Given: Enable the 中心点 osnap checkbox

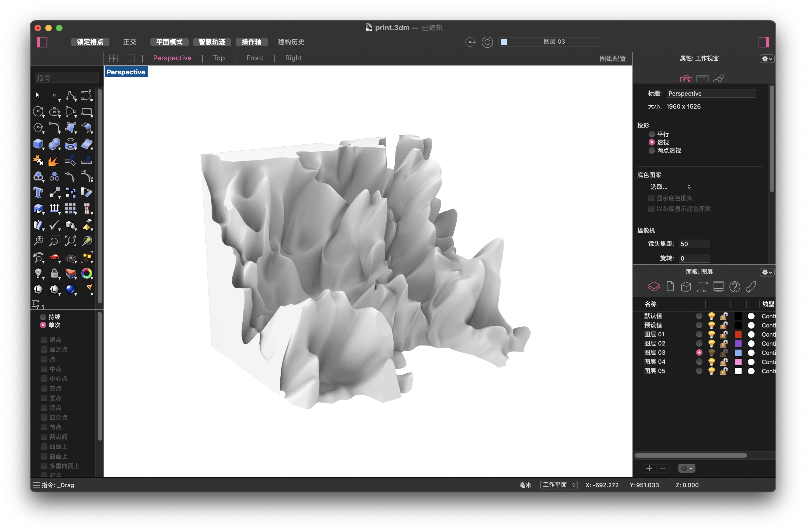Looking at the screenshot, I should (44, 379).
